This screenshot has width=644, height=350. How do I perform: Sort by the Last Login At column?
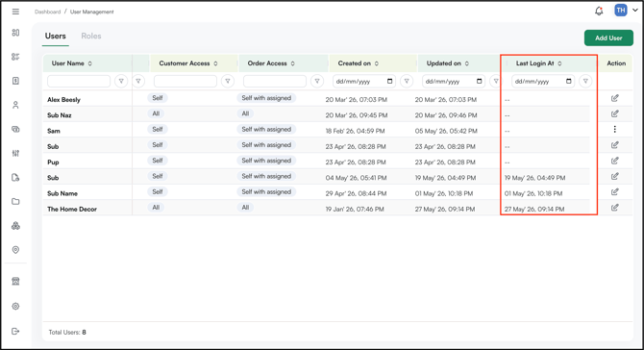[559, 63]
